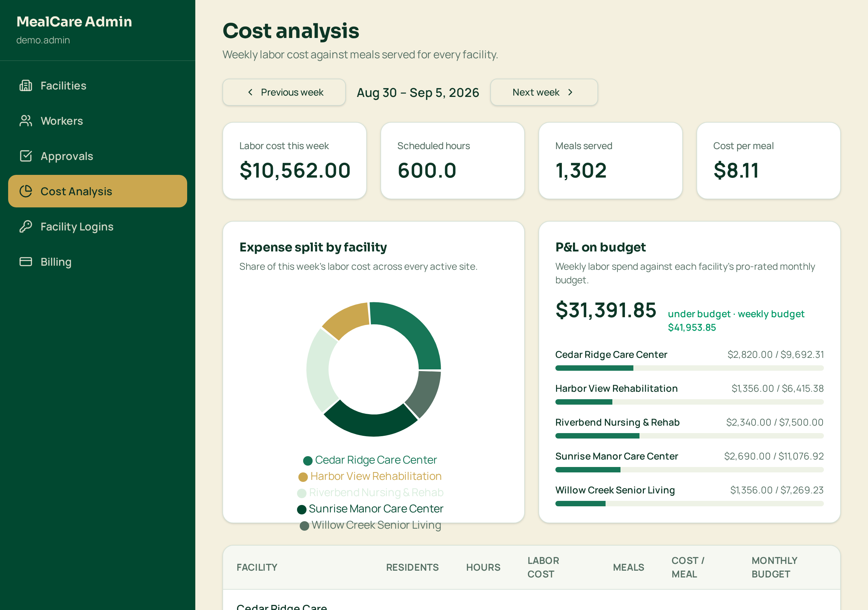The height and width of the screenshot is (610, 868).
Task: Click the Cedar Ridge Care Center legend dot
Action: click(x=308, y=460)
